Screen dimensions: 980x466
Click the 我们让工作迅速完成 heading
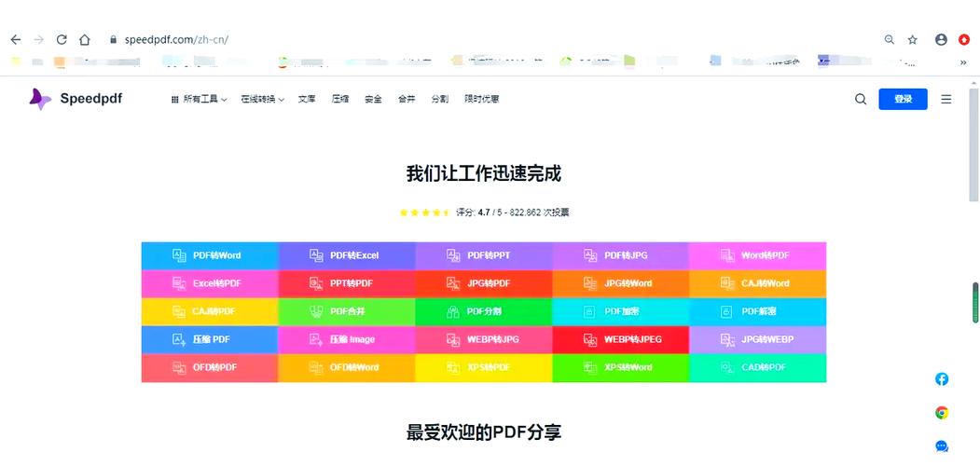(484, 173)
